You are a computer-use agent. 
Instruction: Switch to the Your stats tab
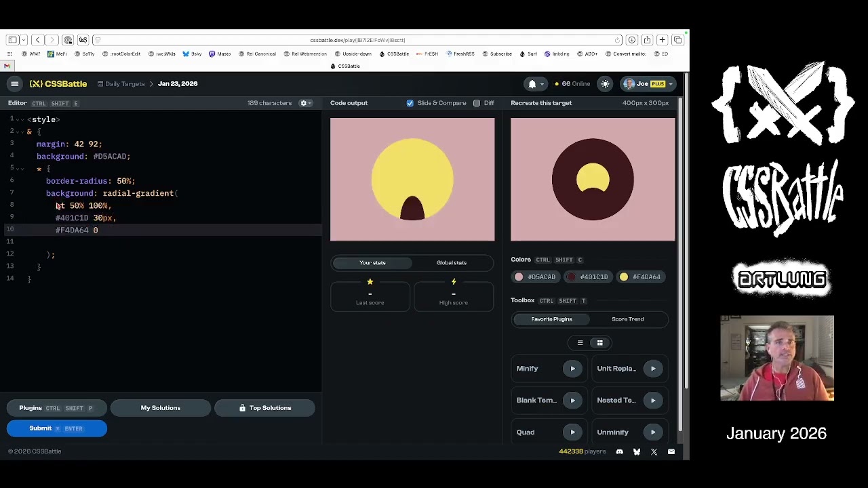[x=372, y=263]
